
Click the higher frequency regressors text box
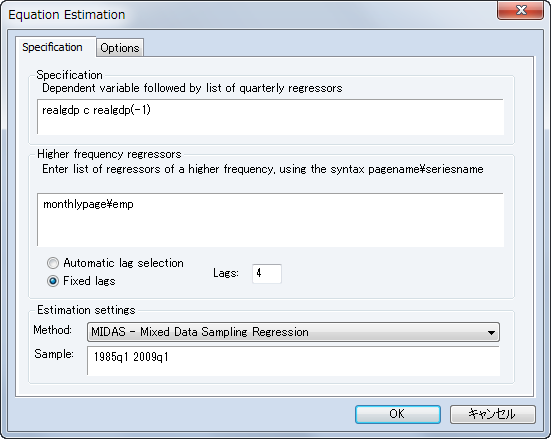(270, 220)
